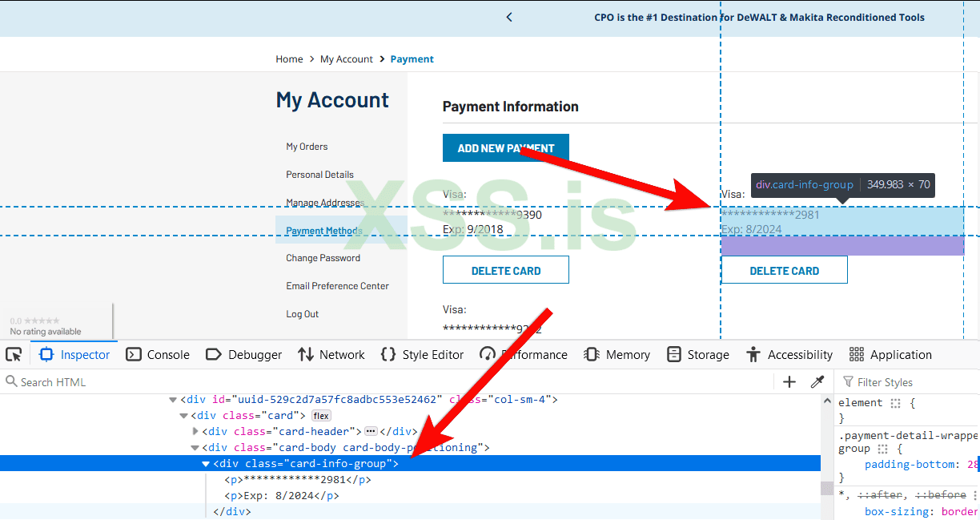Screen dimensions: 980x520
Task: Activate the element picker icon in devtools
Action: (14, 354)
